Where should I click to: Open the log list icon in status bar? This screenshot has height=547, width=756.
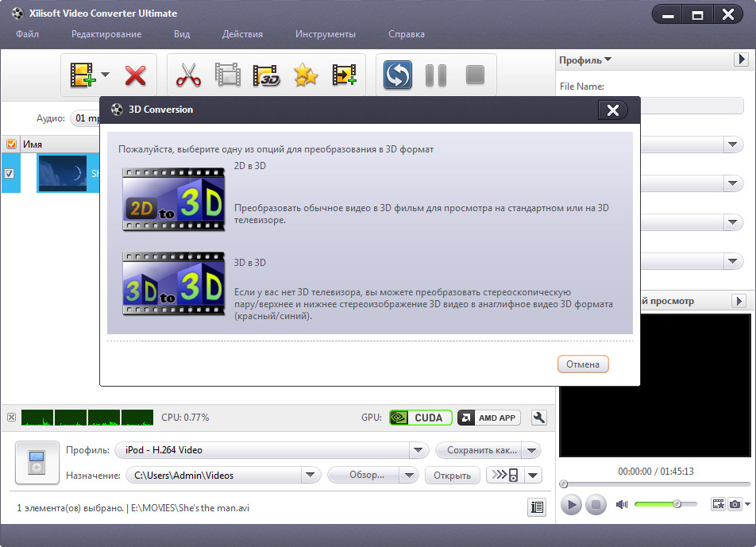point(537,507)
